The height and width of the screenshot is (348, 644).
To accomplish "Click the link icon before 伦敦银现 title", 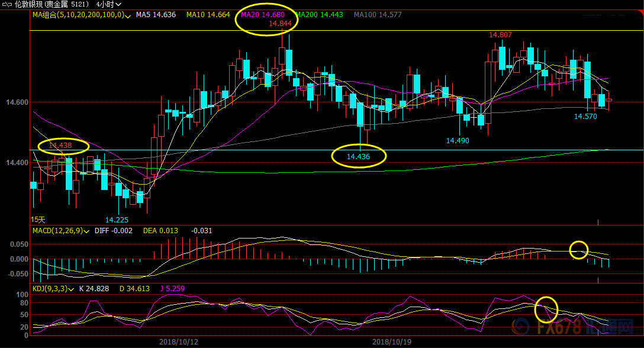I will coord(7,5).
